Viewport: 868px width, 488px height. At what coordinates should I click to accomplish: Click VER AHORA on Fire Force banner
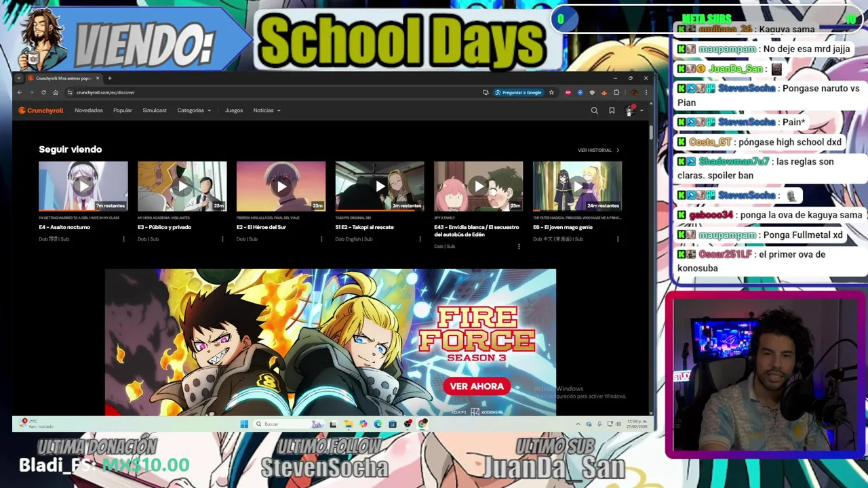[477, 386]
